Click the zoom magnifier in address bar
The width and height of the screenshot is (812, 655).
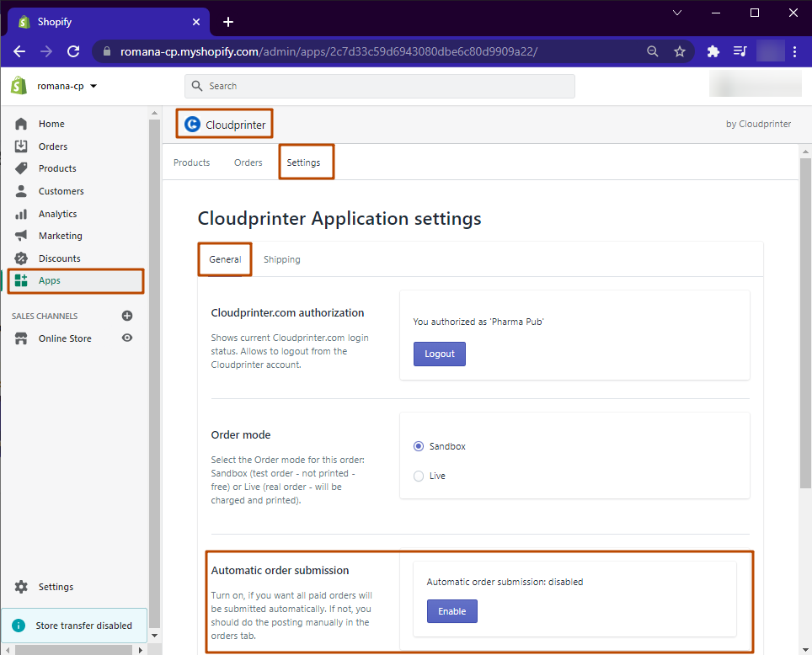click(653, 51)
